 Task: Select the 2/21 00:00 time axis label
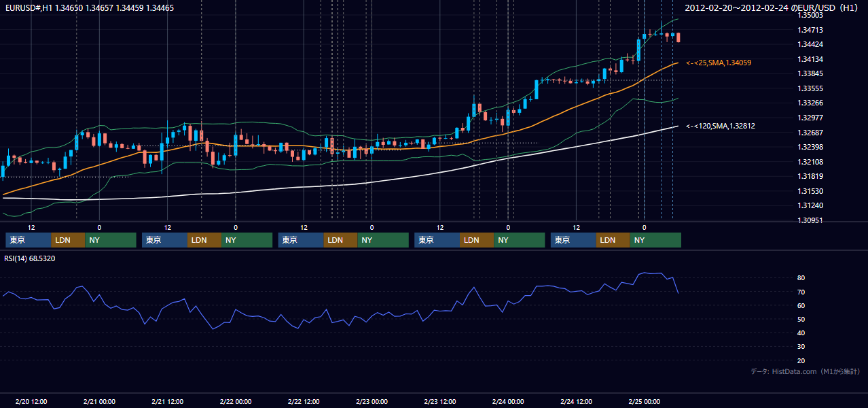click(99, 401)
